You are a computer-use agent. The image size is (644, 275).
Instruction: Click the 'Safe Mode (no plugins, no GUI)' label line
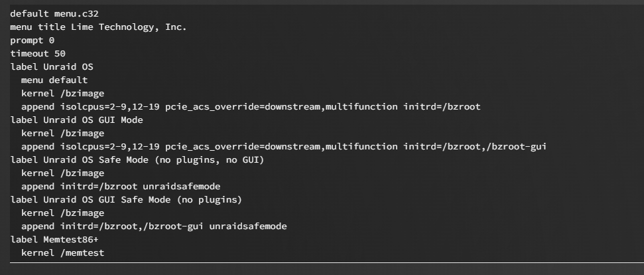pos(137,160)
